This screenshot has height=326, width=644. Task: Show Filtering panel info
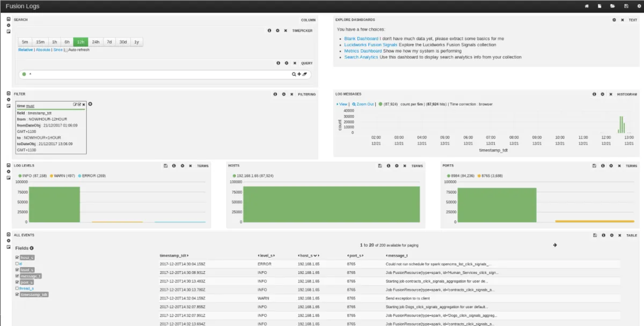pos(275,94)
